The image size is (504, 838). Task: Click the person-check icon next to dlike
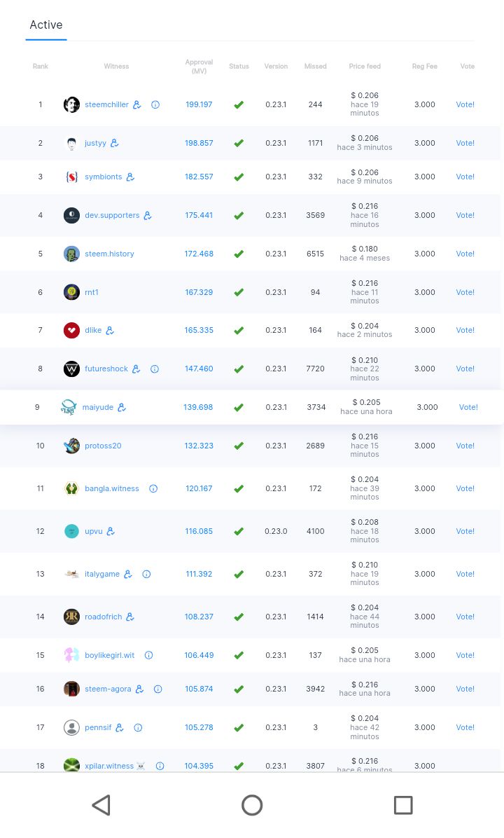(x=110, y=330)
